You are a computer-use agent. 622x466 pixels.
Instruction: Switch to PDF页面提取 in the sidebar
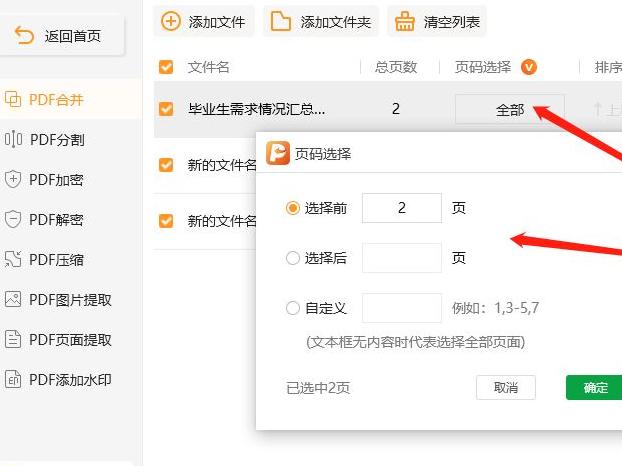(71, 340)
